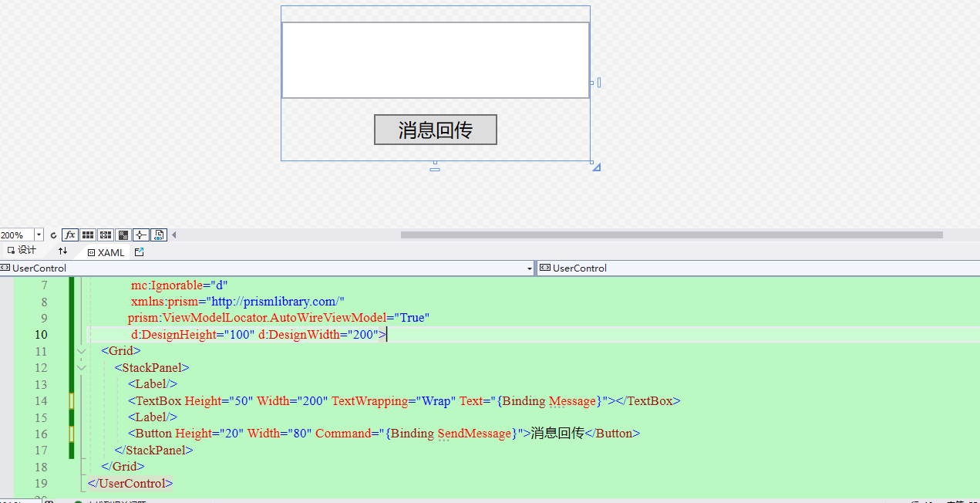The image size is (980, 503).
Task: Click the bottom-right corner resize handle of UserControl
Action: click(596, 167)
